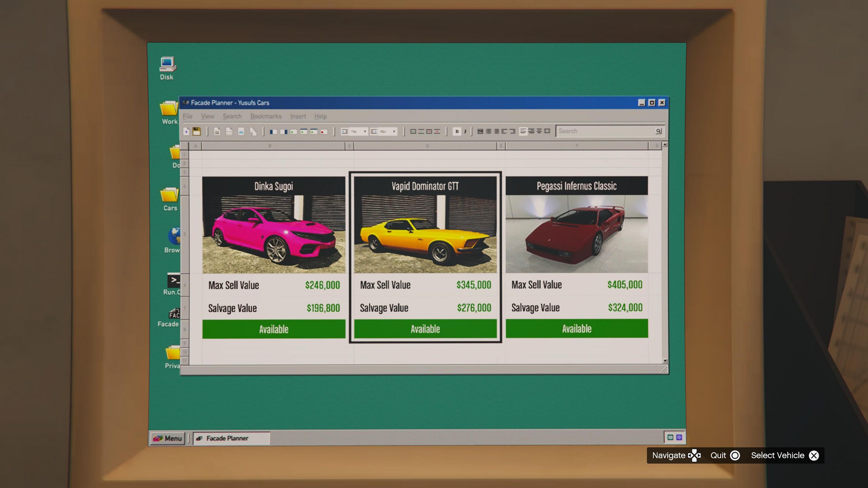Click the insert image toolbar icon
This screenshot has height=488, width=868.
pyautogui.click(x=241, y=131)
